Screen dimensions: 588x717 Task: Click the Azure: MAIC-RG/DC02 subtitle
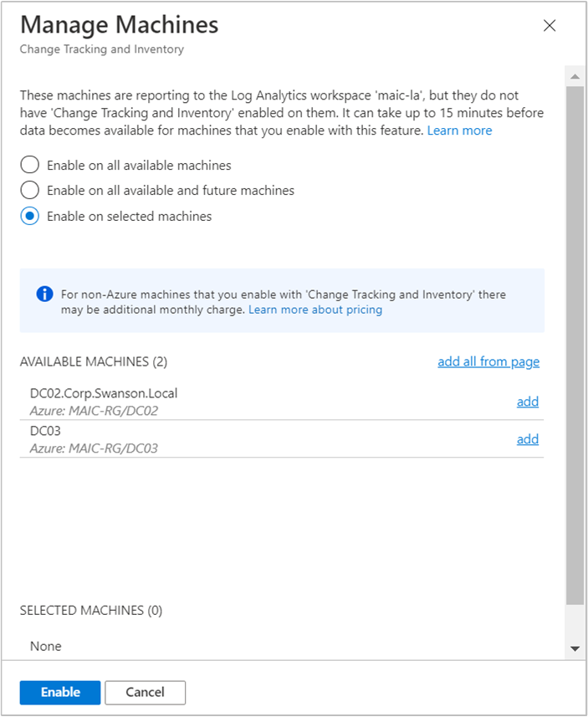[94, 411]
